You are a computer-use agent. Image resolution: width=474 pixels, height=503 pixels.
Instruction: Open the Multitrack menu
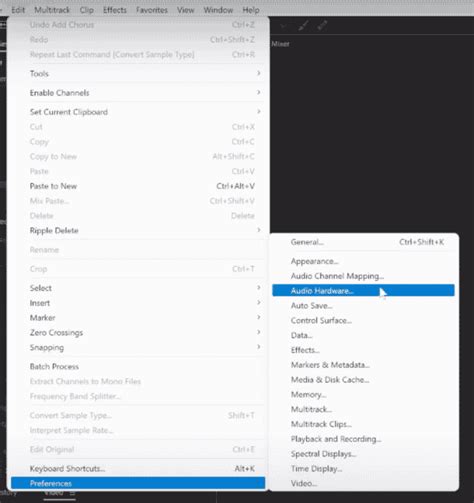click(x=52, y=10)
